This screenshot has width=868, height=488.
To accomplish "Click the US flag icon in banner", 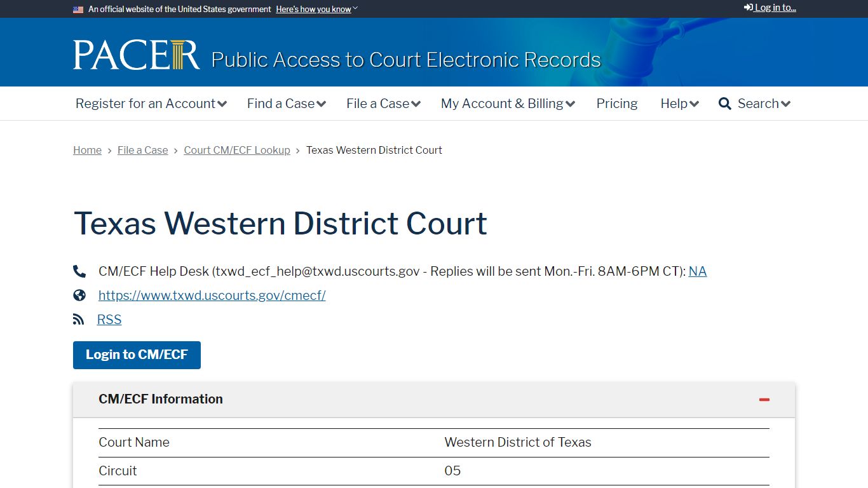I will [78, 10].
